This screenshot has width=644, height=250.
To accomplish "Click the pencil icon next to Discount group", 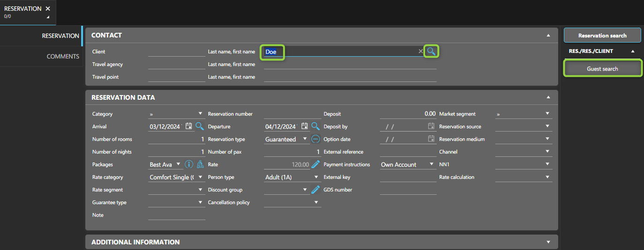I will (315, 190).
